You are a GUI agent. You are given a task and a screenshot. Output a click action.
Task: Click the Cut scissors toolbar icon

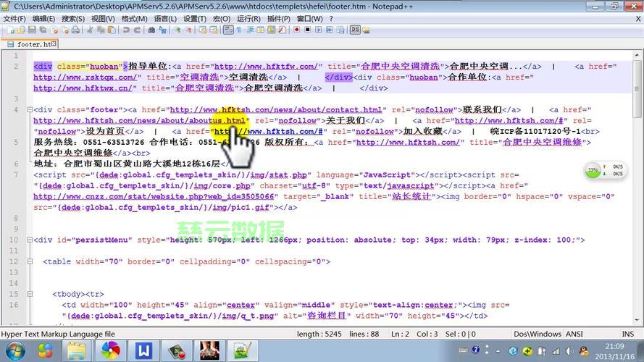(x=90, y=30)
